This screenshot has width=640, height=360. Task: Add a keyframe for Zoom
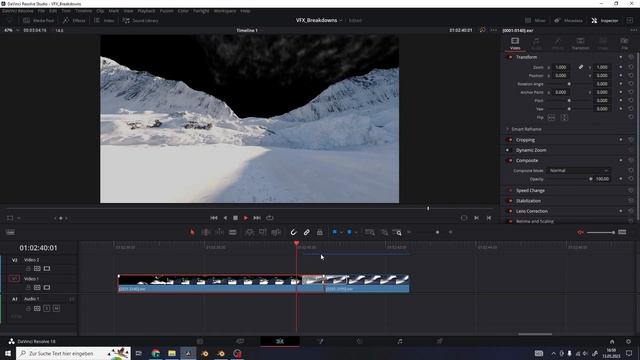coord(621,67)
